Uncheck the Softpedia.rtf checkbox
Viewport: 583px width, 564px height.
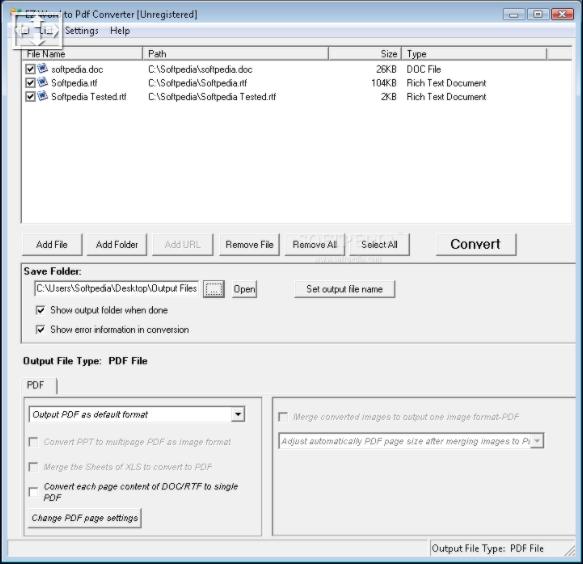point(30,83)
